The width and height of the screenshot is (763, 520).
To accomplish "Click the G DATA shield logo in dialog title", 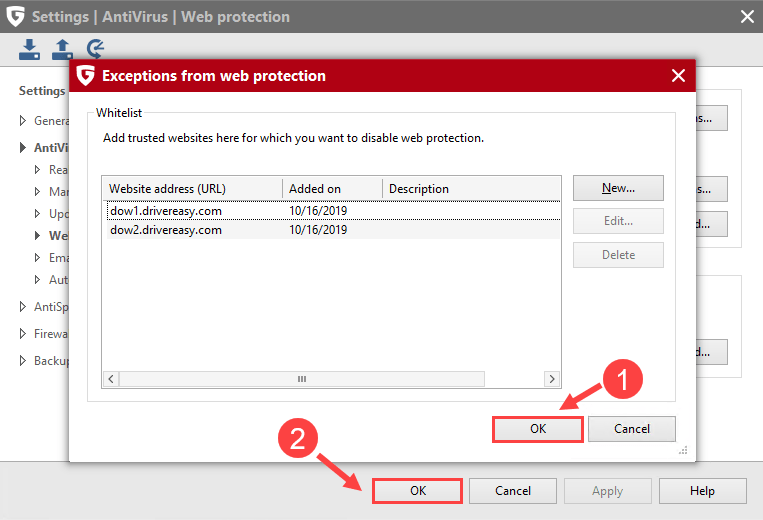I will point(86,76).
